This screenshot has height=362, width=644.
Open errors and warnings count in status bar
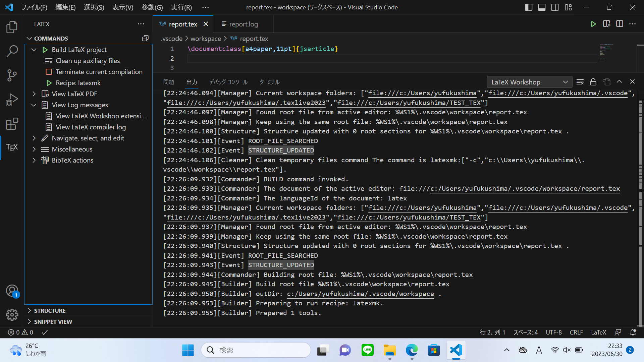[x=20, y=333]
